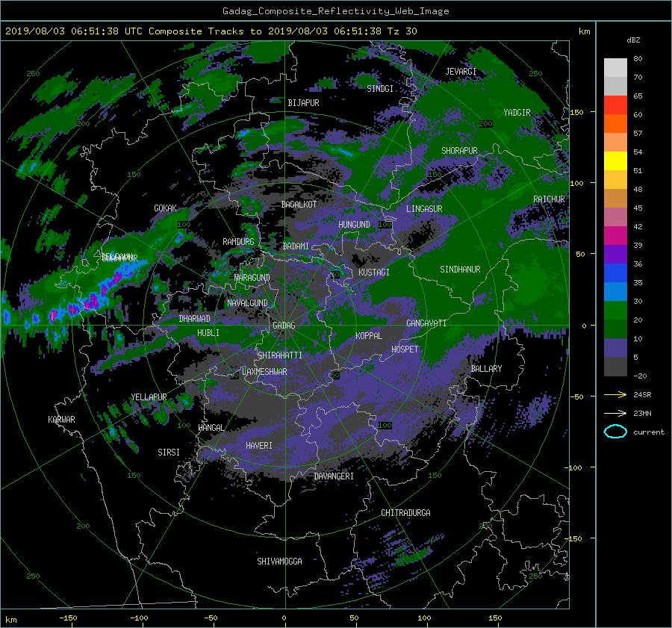Screen dimensions: 672x628
Task: Pick the blue 36 dBZ color swatch
Action: click(x=615, y=273)
